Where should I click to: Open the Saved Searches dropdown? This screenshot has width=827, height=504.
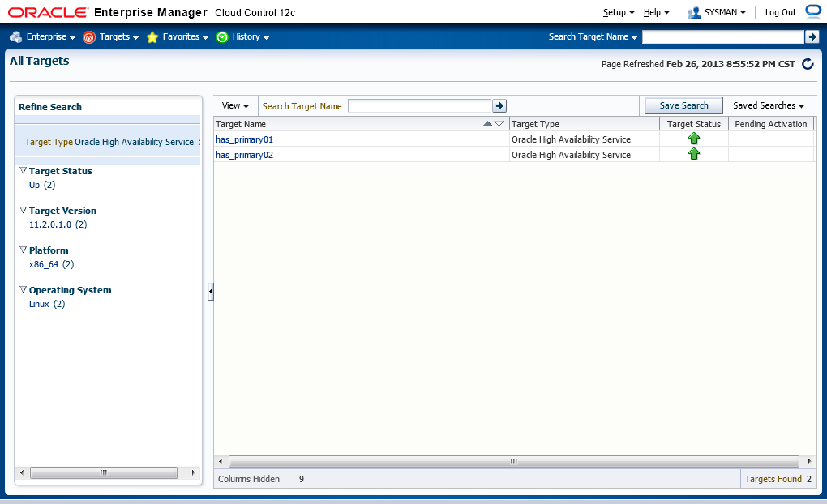(x=769, y=106)
